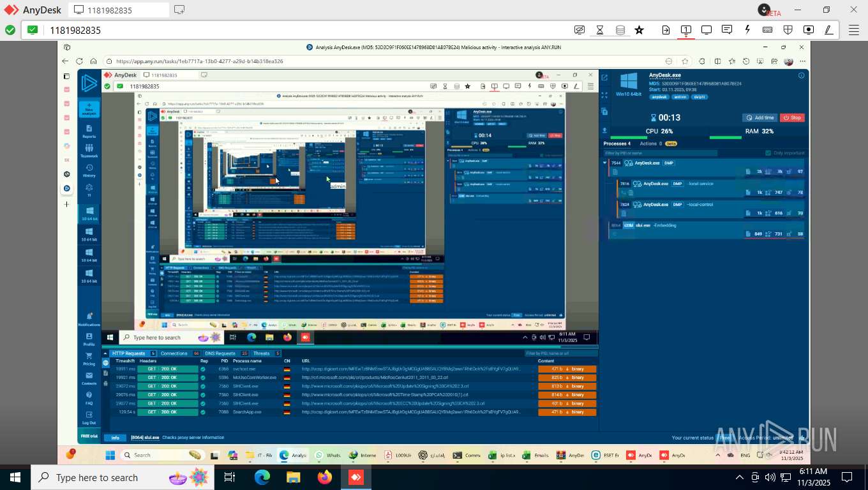Image resolution: width=868 pixels, height=490 pixels.
Task: Click new tab plus in Edge vertical tabs
Action: 67,204
